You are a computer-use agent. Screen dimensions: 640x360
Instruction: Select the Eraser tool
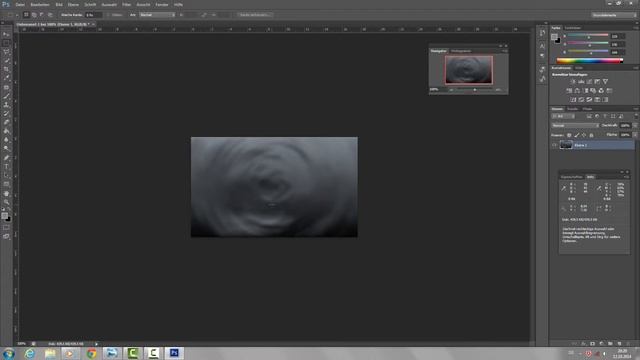(6, 122)
